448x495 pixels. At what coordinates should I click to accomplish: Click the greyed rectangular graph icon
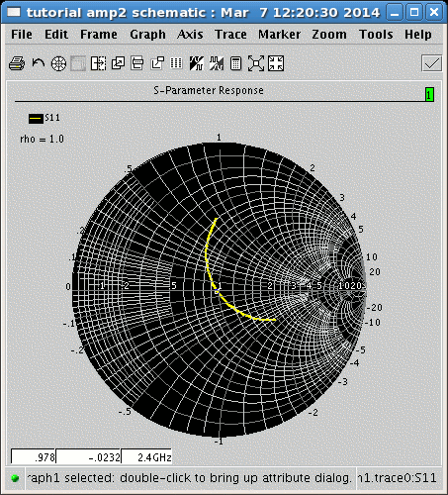pyautogui.click(x=78, y=63)
